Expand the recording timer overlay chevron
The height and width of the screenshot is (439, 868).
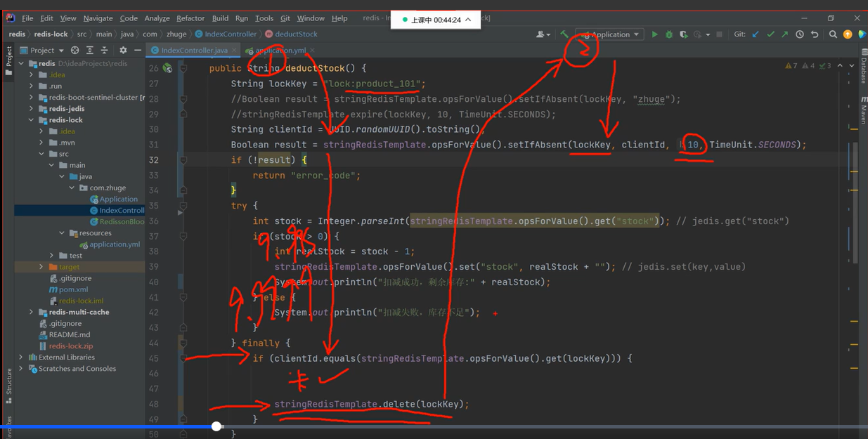pyautogui.click(x=468, y=20)
